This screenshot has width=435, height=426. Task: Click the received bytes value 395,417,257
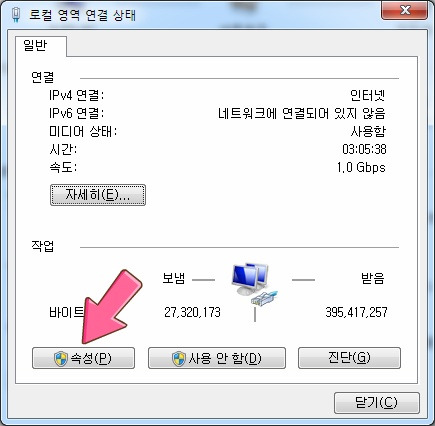[x=356, y=313]
